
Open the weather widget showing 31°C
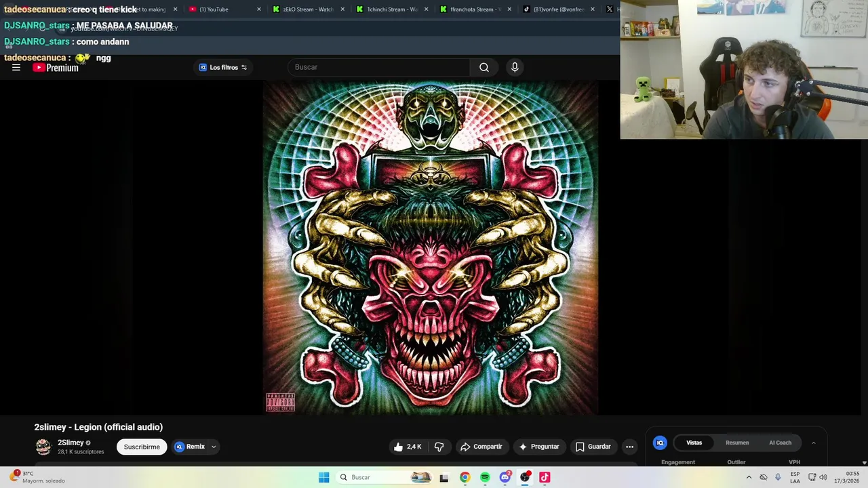[38, 477]
